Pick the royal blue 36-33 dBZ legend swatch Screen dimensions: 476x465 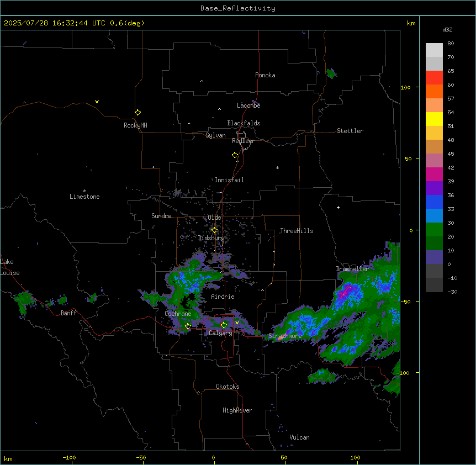click(x=434, y=202)
